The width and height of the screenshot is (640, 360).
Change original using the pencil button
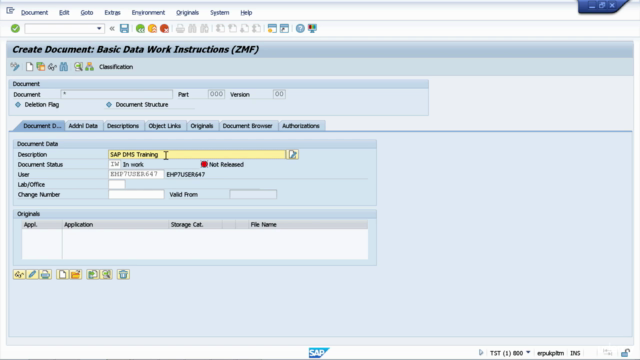pos(32,274)
